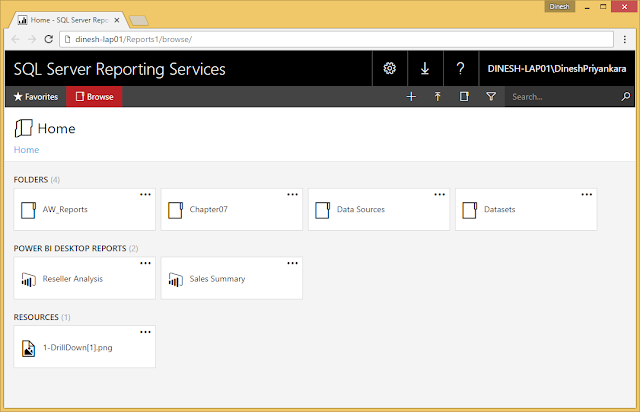Close the Home - SQL Server tab
Screen dimensions: 640x412
[117, 20]
